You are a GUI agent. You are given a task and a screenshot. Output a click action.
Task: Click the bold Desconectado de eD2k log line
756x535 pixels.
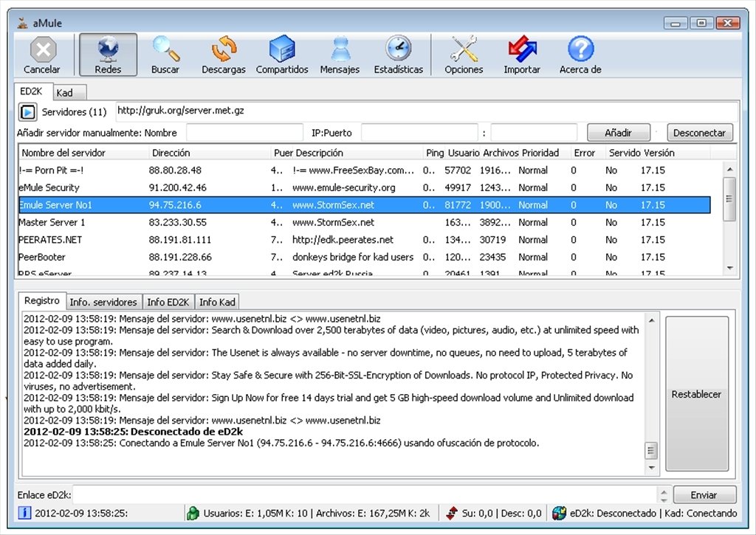[133, 432]
